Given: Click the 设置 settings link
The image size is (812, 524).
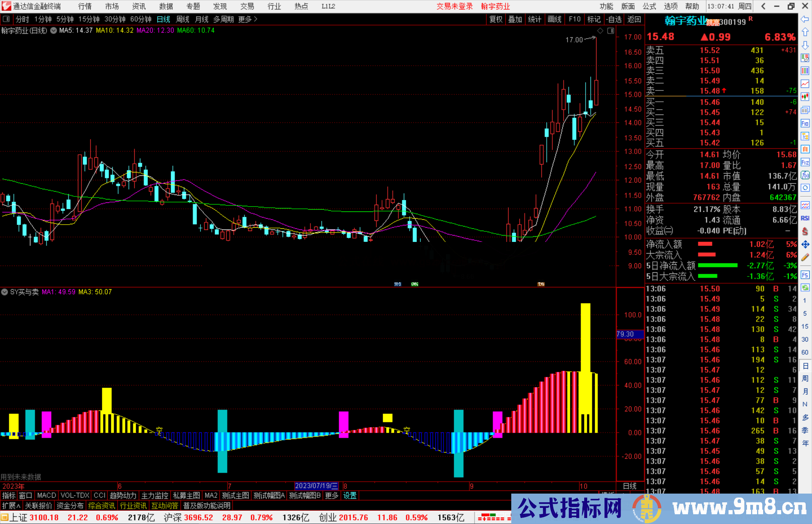Looking at the screenshot, I should coord(350,495).
